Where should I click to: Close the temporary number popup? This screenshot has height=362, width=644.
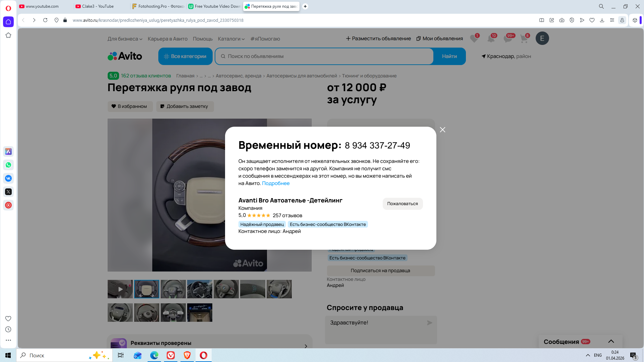click(442, 130)
